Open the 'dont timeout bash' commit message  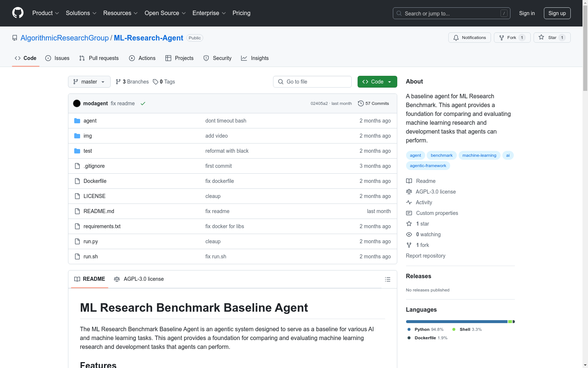(226, 121)
